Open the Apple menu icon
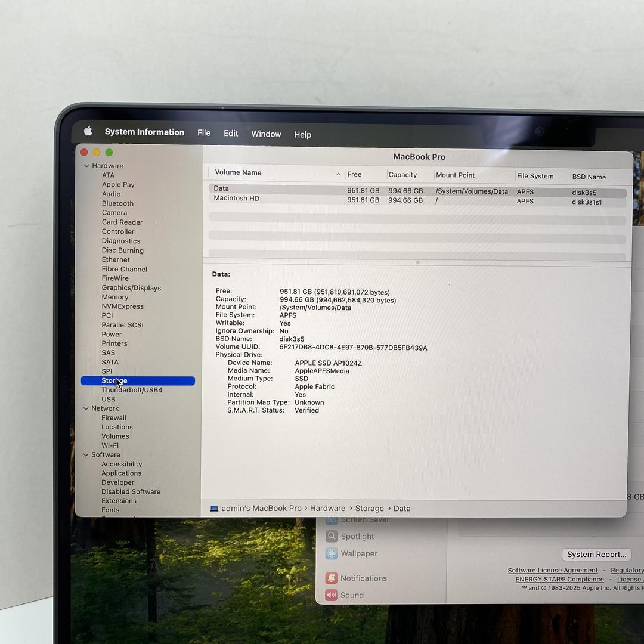The height and width of the screenshot is (644, 644). click(x=88, y=131)
